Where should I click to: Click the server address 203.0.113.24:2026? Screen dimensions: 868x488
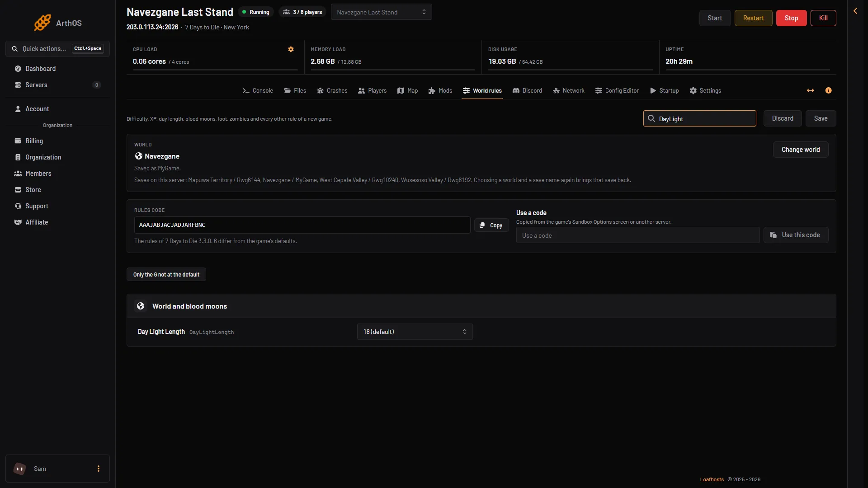coord(152,27)
